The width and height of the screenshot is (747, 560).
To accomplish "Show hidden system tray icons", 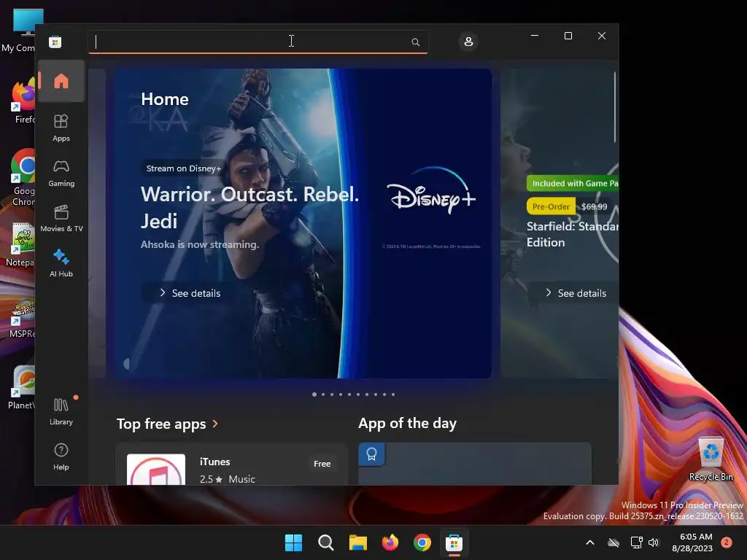I will pyautogui.click(x=589, y=542).
